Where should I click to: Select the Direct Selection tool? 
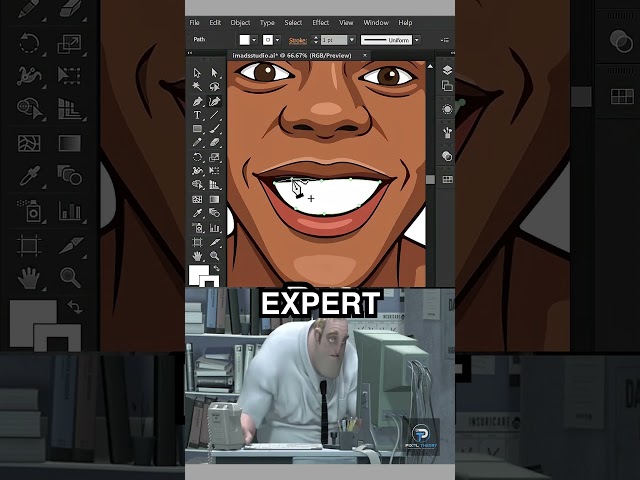click(214, 73)
